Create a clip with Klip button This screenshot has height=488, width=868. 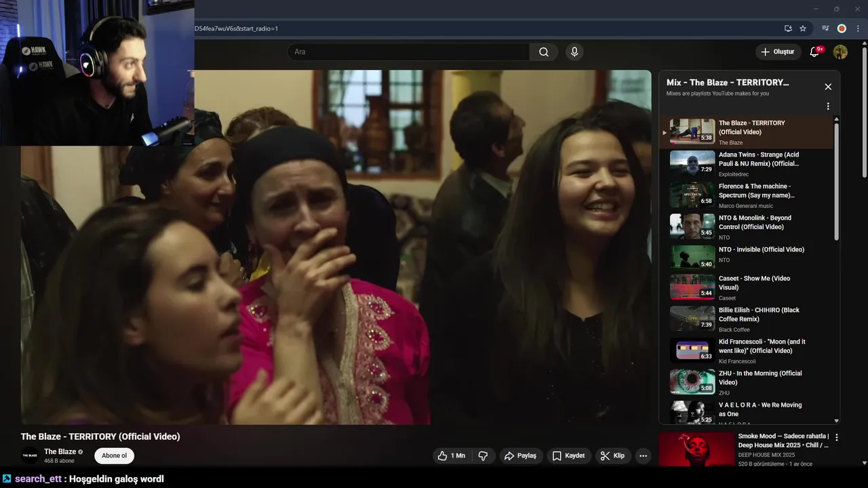612,456
